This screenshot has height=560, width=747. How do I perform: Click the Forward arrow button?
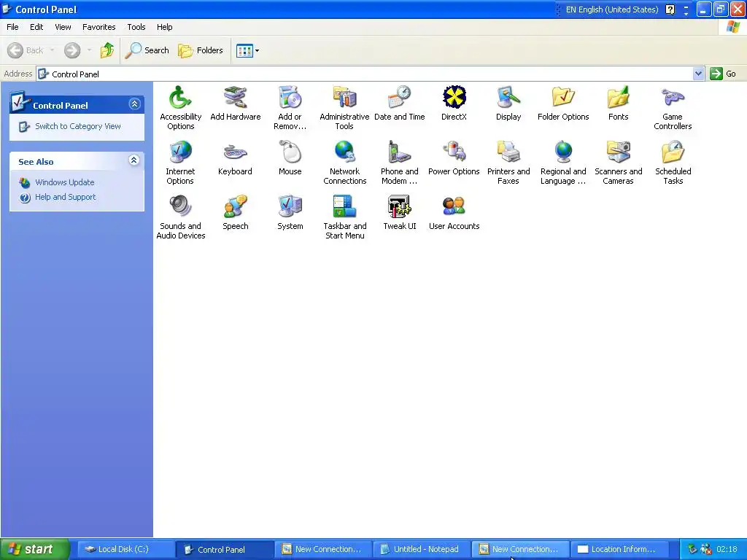coord(72,50)
